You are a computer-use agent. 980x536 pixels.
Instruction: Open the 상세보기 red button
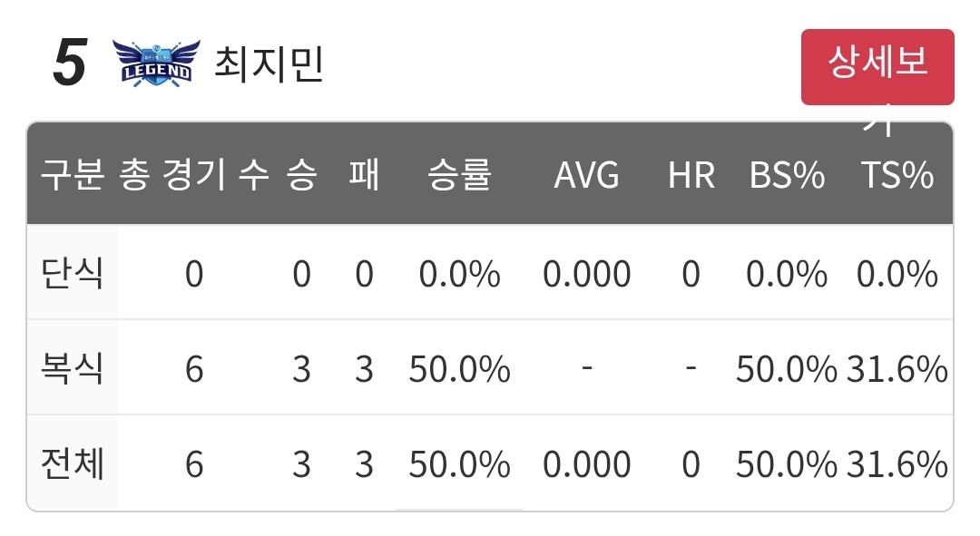(x=877, y=67)
